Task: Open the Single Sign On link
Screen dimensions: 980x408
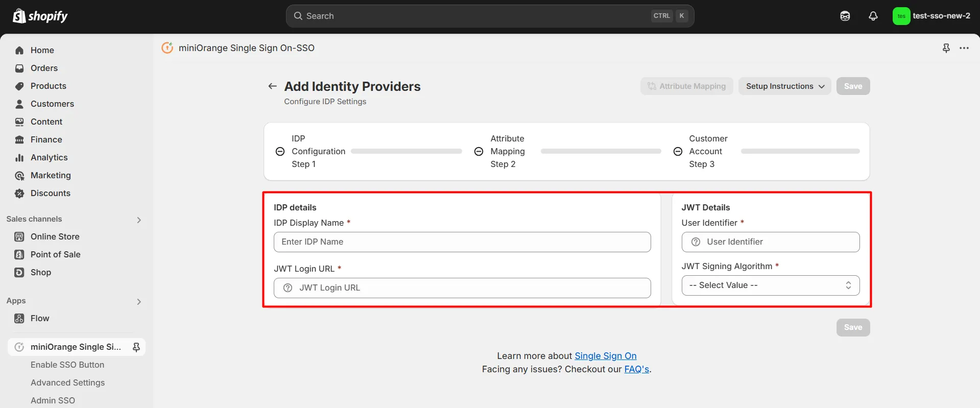Action: point(606,356)
